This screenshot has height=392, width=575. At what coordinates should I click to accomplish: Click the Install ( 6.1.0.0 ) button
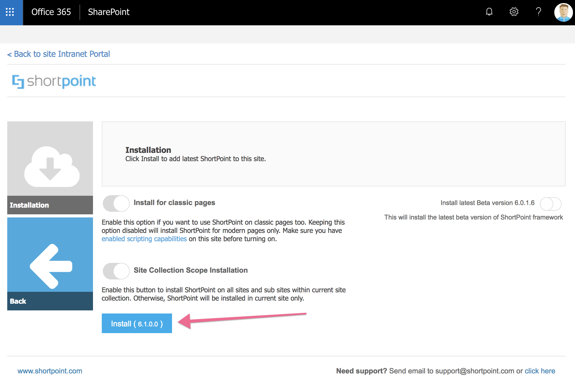(x=137, y=323)
